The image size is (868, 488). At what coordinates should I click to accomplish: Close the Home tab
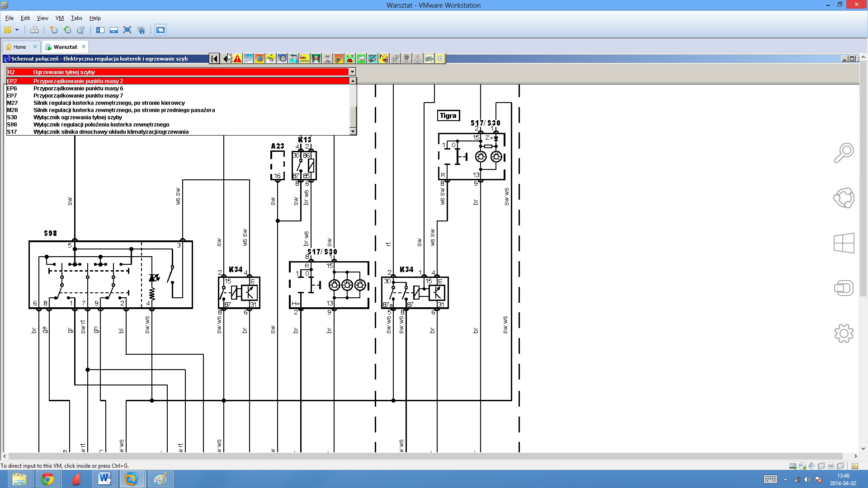35,47
